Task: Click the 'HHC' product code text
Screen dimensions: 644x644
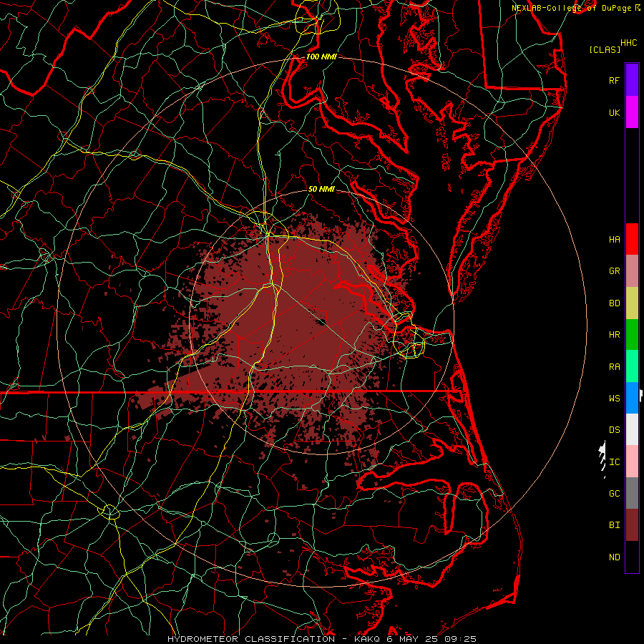Action: point(628,43)
